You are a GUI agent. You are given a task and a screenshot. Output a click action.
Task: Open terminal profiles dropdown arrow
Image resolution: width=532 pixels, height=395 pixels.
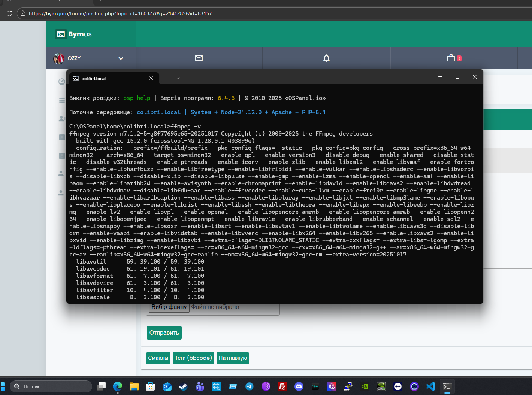click(x=178, y=78)
